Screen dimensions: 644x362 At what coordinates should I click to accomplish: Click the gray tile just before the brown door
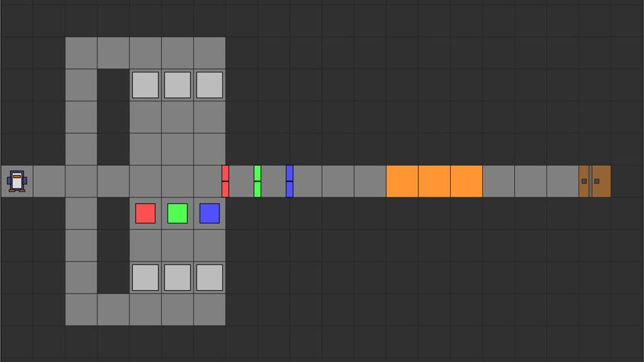[x=563, y=181]
